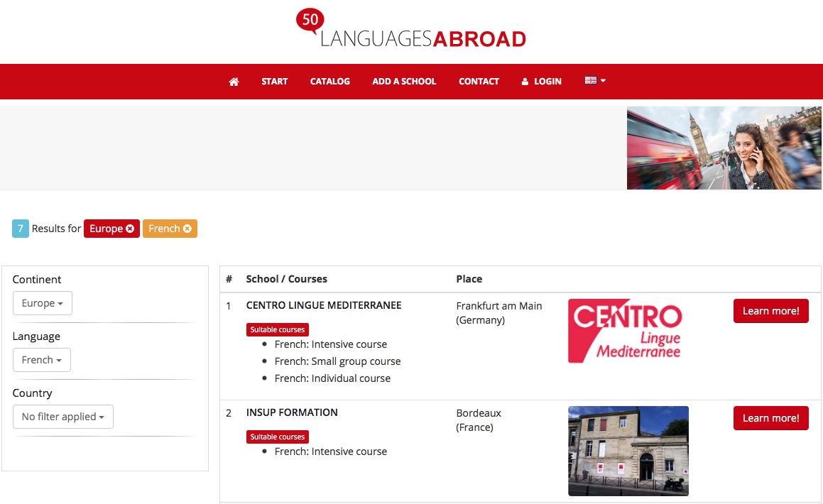This screenshot has width=823, height=504.
Task: Click the INSUP FORMATION building photo
Action: point(628,451)
